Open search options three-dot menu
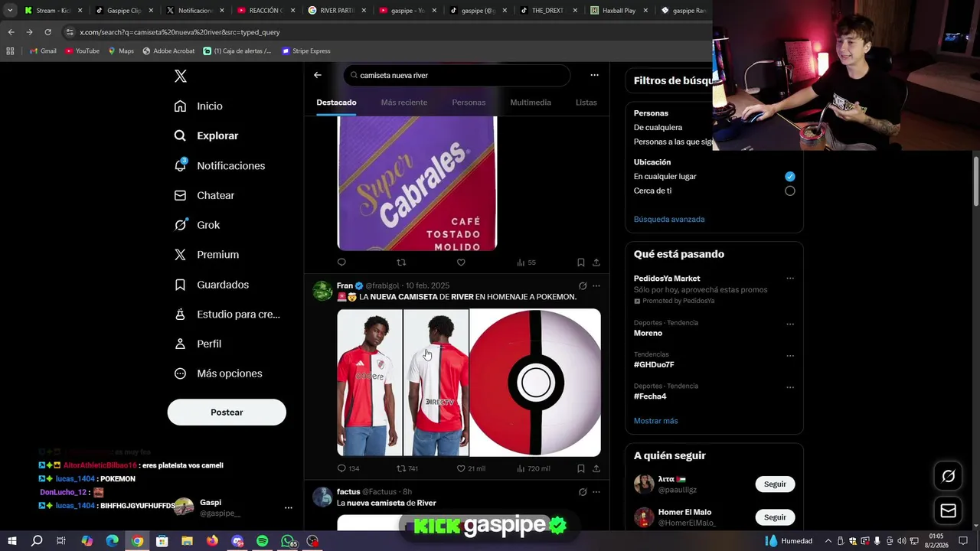The image size is (980, 551). 594,75
